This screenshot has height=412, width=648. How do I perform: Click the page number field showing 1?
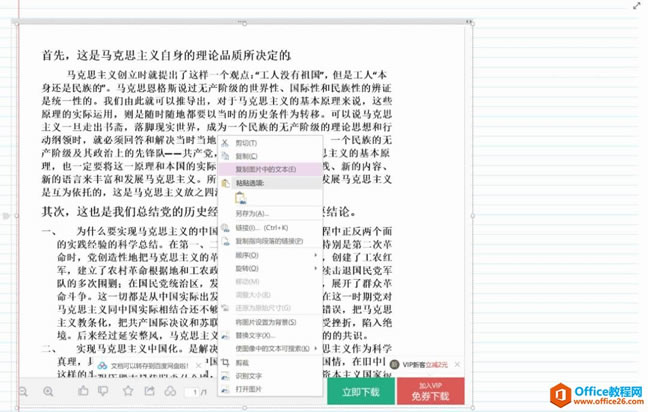(x=195, y=392)
